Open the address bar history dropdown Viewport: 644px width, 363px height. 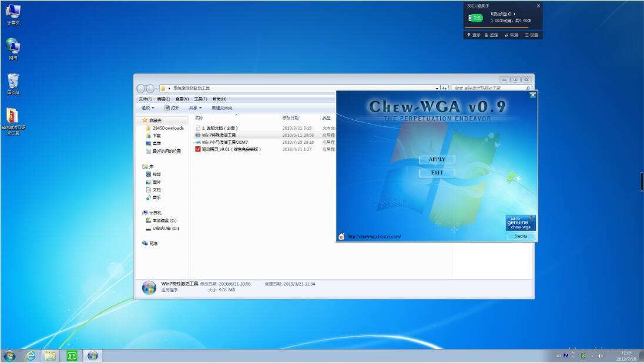pyautogui.click(x=437, y=88)
